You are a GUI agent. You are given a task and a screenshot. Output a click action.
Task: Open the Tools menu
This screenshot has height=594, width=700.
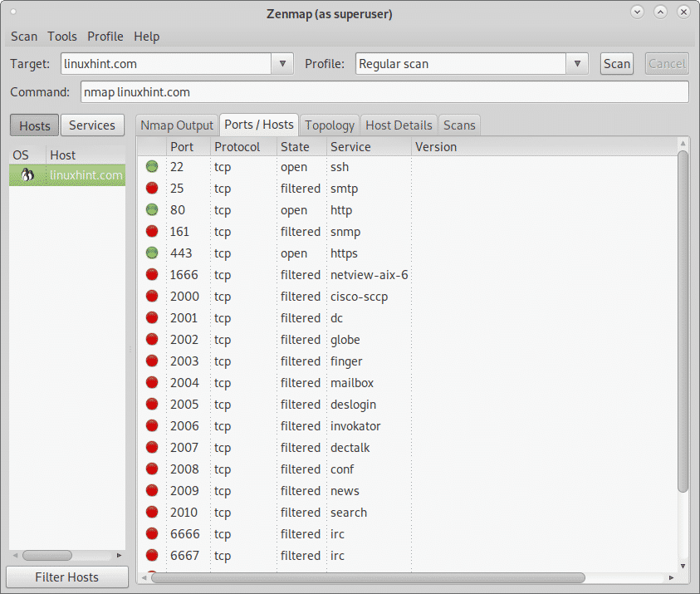[62, 37]
